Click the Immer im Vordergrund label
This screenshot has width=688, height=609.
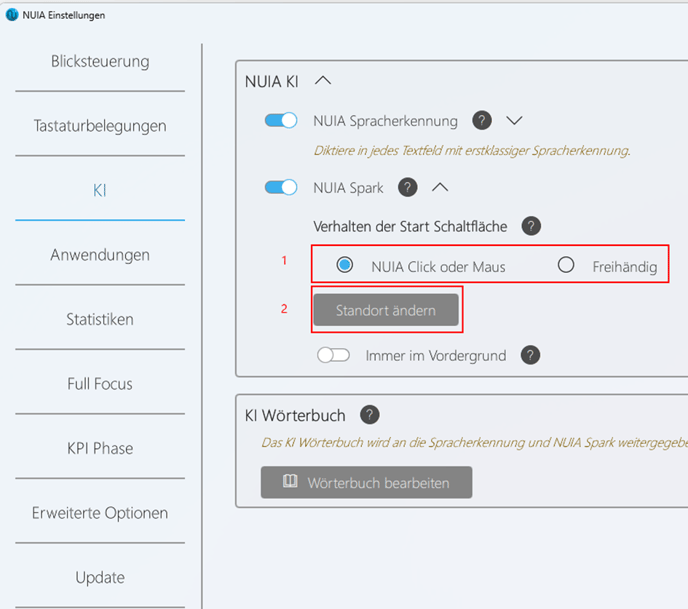point(436,356)
